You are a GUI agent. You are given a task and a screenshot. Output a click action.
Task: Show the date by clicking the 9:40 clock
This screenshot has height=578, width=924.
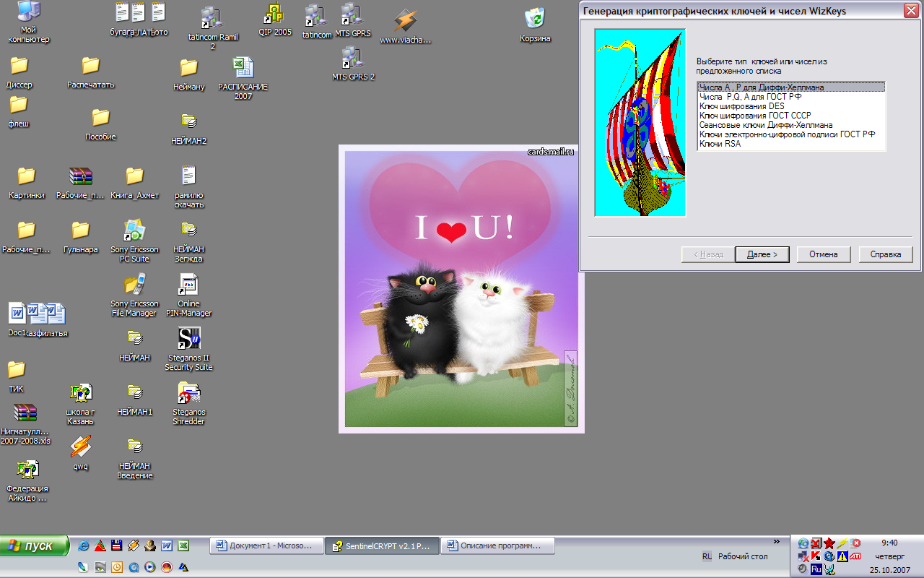click(x=889, y=543)
